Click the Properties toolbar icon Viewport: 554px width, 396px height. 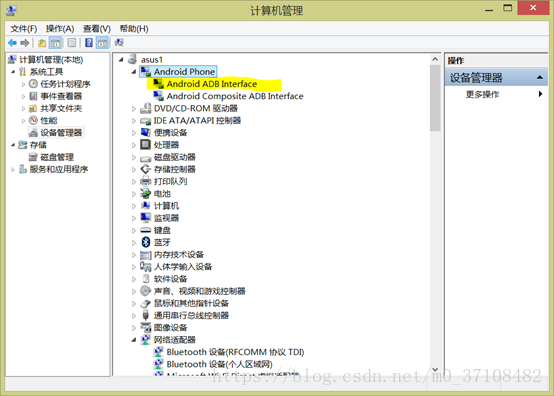pos(72,43)
